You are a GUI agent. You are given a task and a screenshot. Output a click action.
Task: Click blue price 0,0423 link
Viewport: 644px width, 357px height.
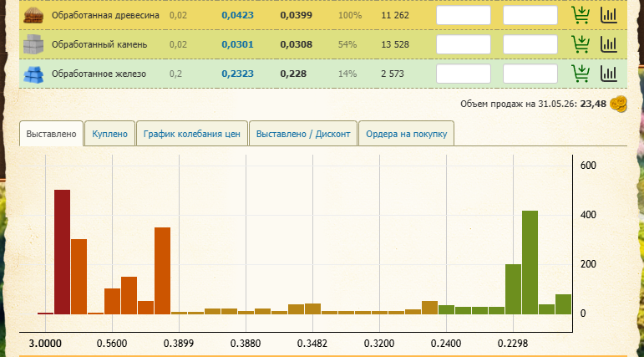(x=237, y=15)
